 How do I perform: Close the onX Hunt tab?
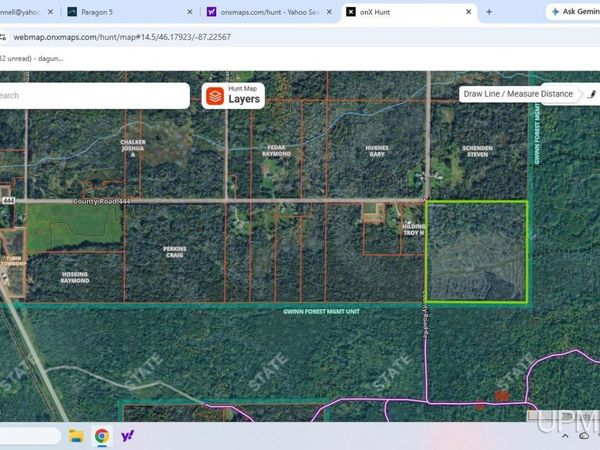point(468,12)
